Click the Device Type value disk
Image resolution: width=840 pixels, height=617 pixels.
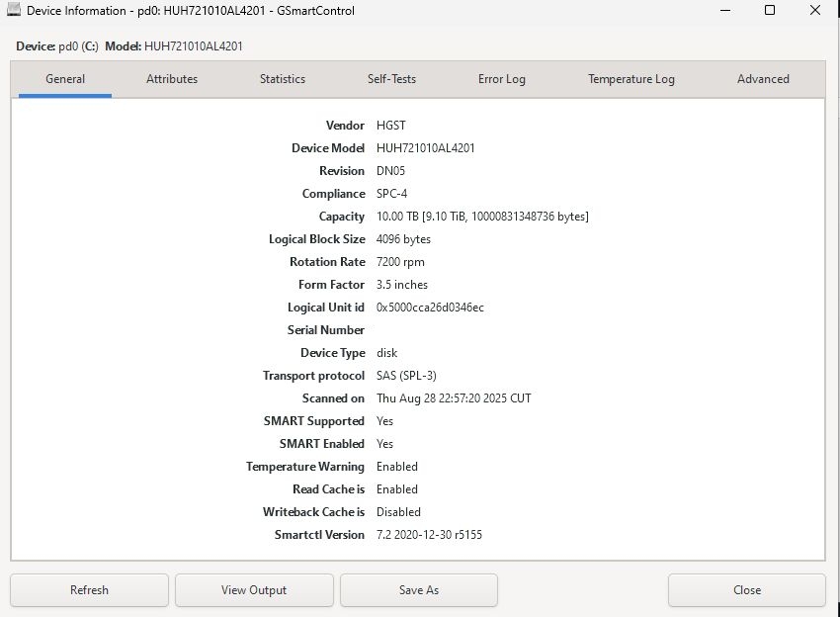[x=386, y=353]
